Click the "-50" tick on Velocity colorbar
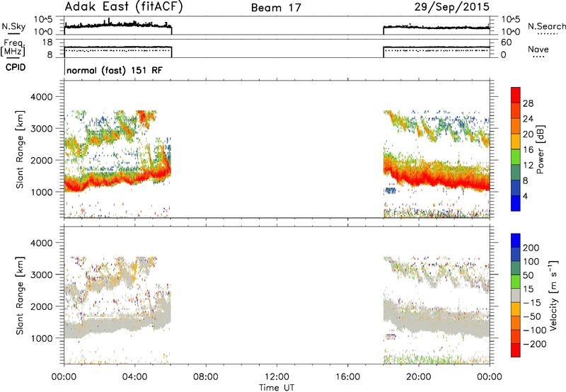566x392 pixels. [532, 316]
